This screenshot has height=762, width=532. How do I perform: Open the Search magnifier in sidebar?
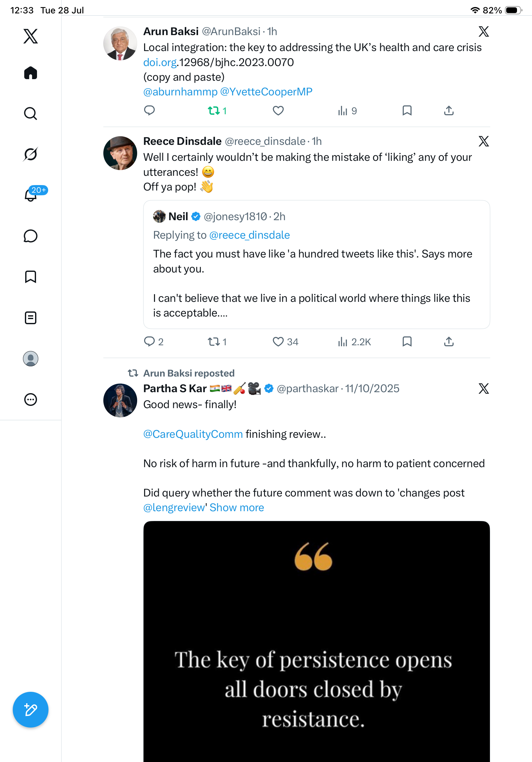click(31, 114)
